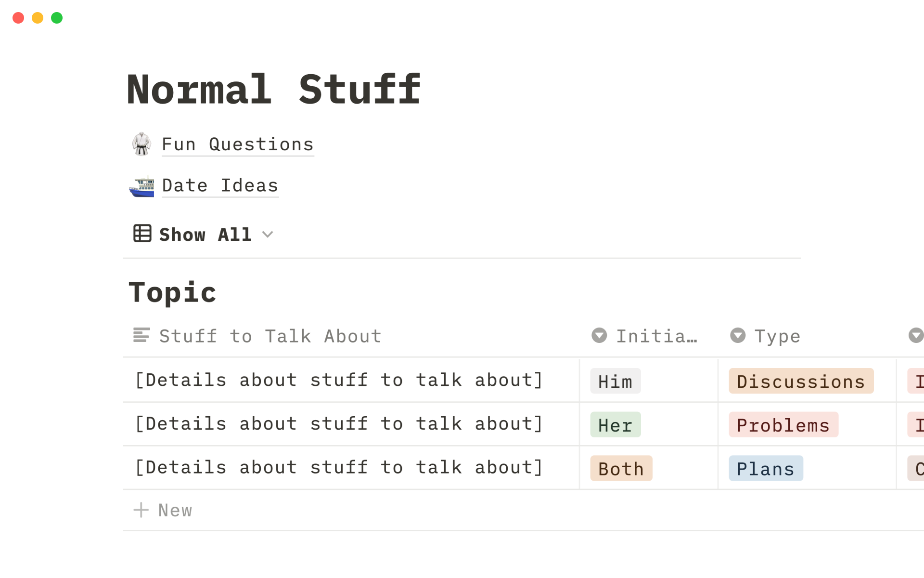
Task: Select the Show All view tab
Action: [205, 235]
